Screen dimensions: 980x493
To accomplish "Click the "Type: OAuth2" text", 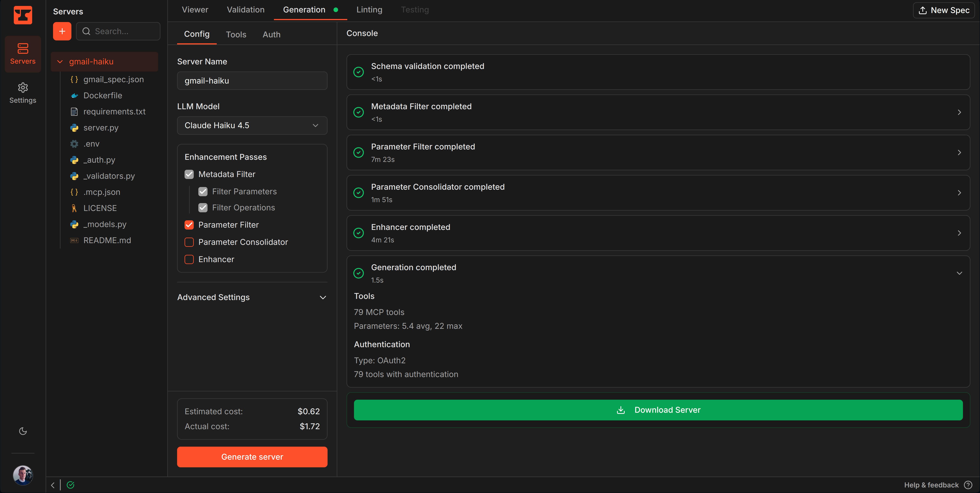I will click(x=380, y=361).
